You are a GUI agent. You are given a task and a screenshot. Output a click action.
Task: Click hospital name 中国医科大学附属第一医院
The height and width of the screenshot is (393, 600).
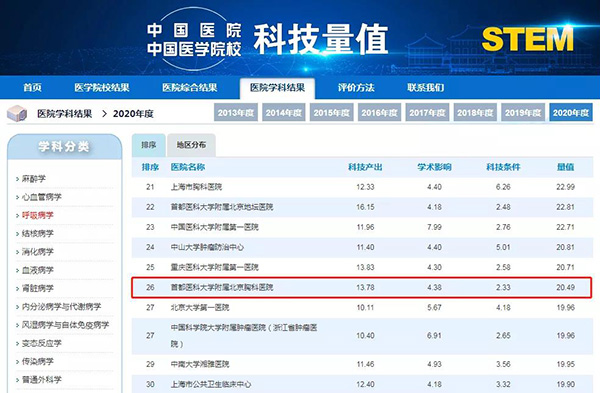point(215,227)
